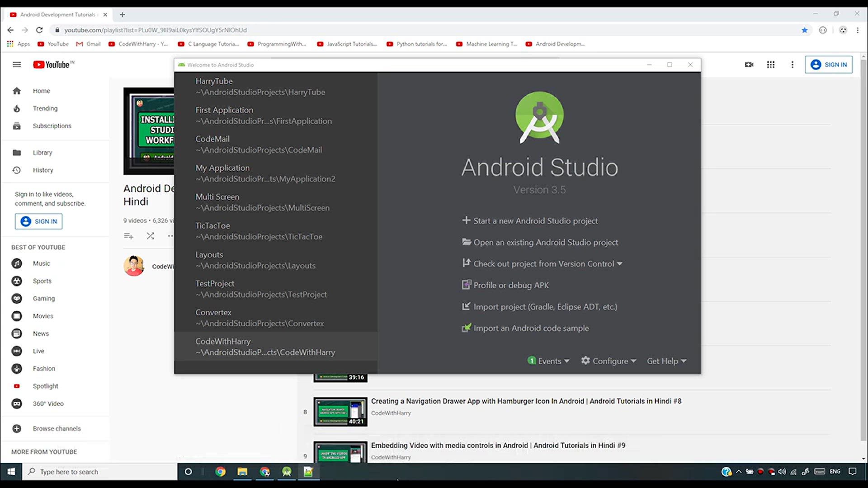
Task: Click the 360° Video icon
Action: click(x=17, y=404)
